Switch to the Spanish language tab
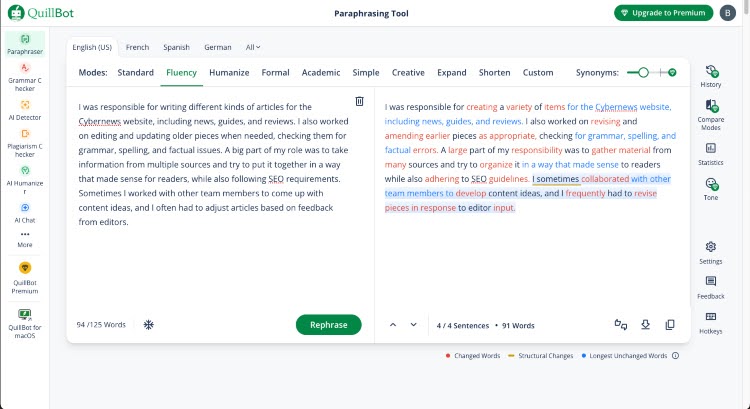Viewport: 750px width, 409px height. pos(176,47)
